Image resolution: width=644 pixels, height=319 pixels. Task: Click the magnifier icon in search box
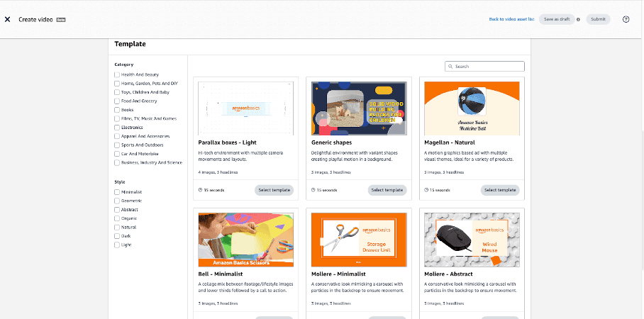(450, 67)
